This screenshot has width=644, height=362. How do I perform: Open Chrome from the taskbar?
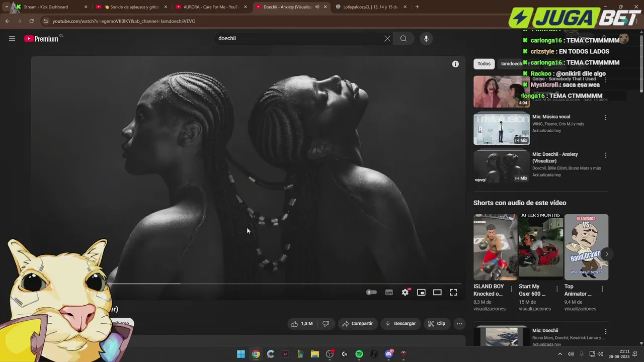click(256, 354)
